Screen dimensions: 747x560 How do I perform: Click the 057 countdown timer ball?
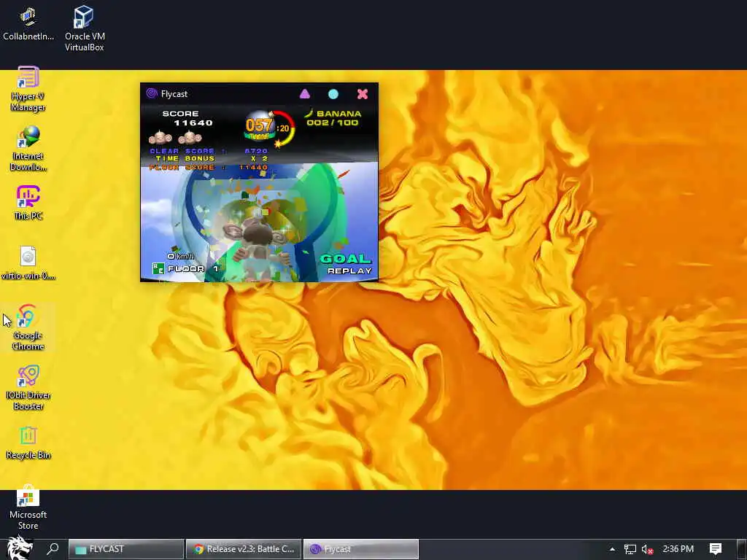pyautogui.click(x=259, y=125)
